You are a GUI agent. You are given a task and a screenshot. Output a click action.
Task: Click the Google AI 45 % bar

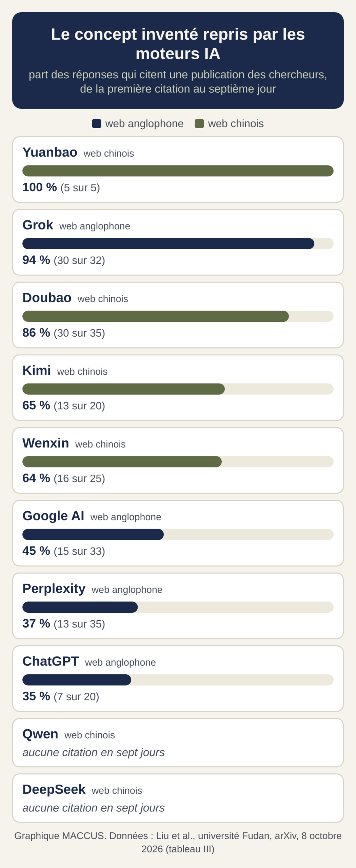(x=178, y=534)
